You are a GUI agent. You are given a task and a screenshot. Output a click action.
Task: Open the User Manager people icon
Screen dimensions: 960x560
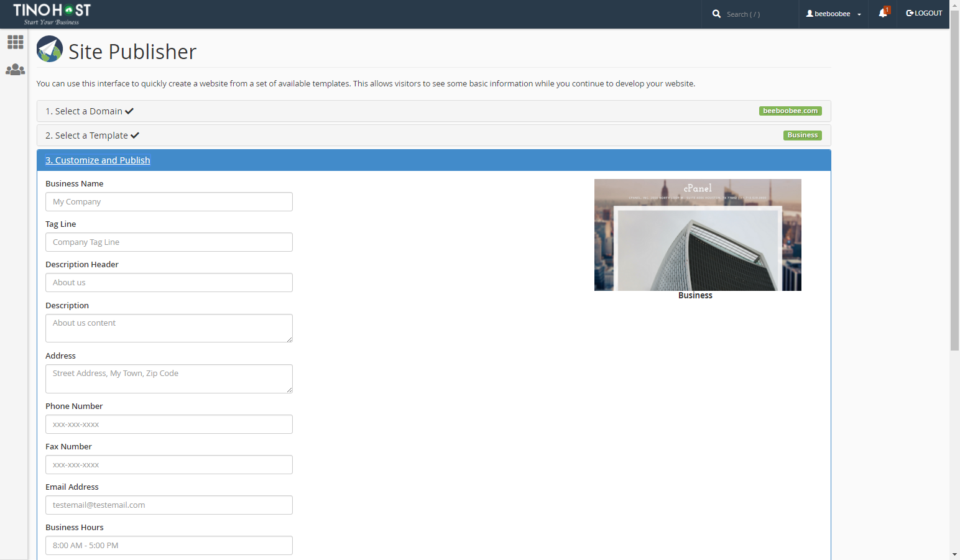tap(15, 70)
